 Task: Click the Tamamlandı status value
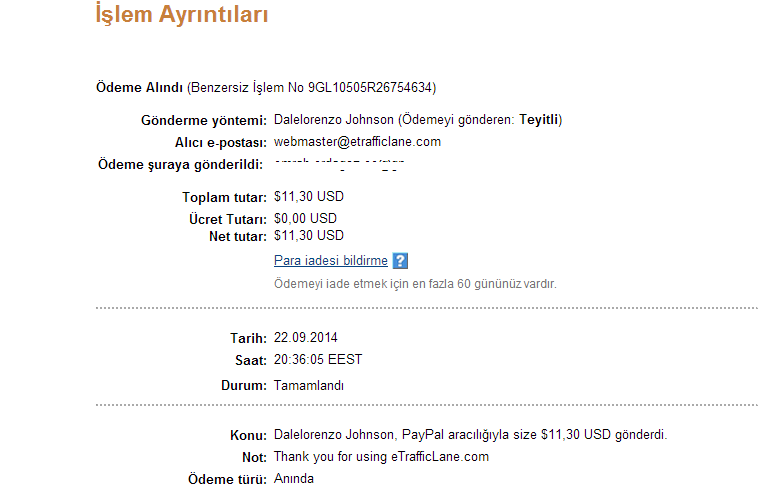pos(309,386)
